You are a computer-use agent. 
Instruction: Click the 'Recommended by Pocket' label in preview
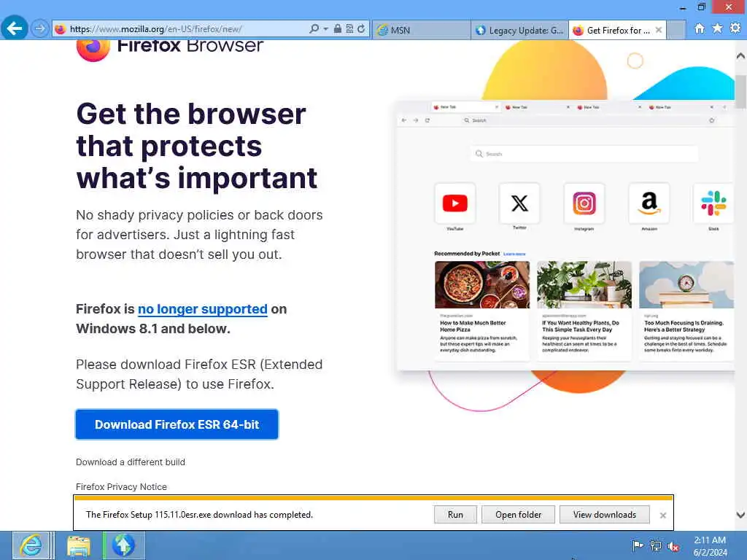tap(467, 253)
